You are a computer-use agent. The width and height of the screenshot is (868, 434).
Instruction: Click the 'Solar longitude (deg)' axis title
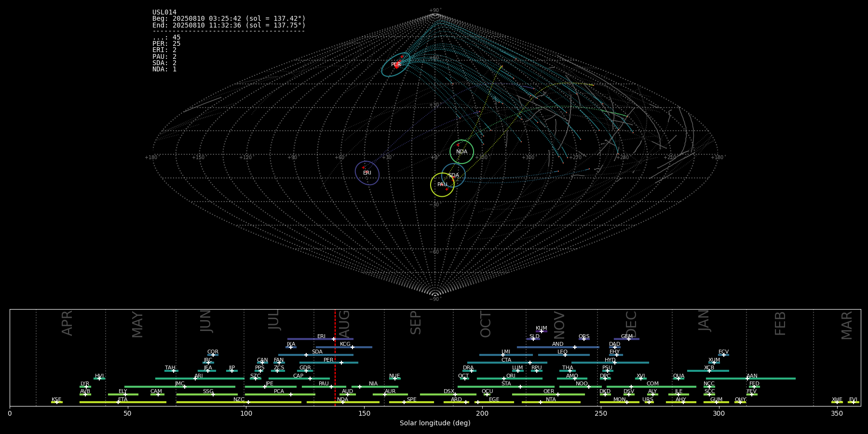coord(435,423)
